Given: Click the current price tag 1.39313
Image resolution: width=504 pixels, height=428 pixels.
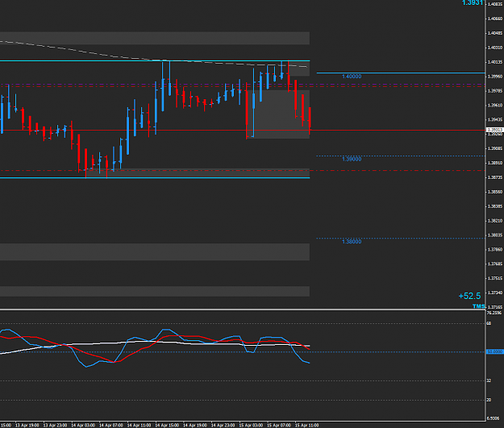Looking at the screenshot, I should click(x=495, y=130).
